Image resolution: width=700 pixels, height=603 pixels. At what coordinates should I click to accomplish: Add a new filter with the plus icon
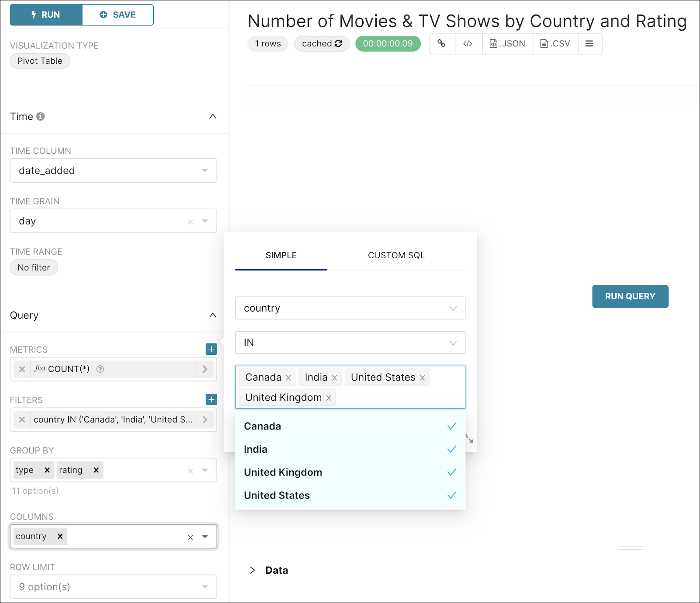[x=211, y=399]
